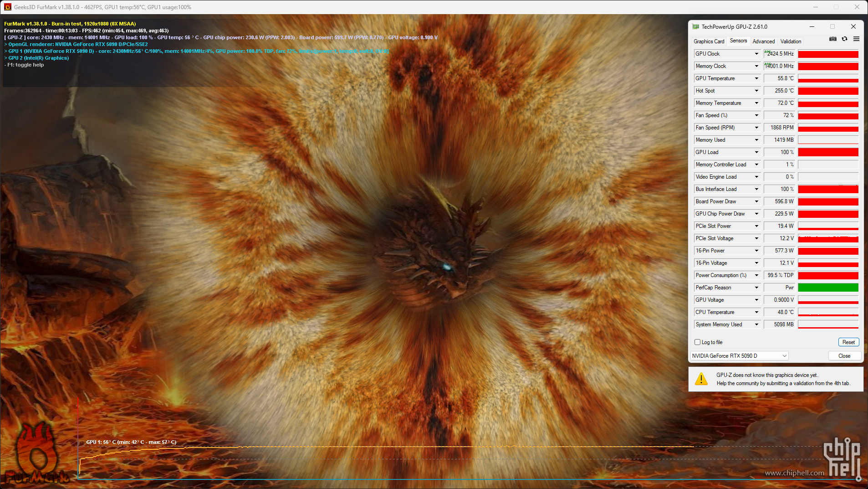Screen dimensions: 868x489
Task: Click the Power Consumption value 99.5 % TDP
Action: 779,275
